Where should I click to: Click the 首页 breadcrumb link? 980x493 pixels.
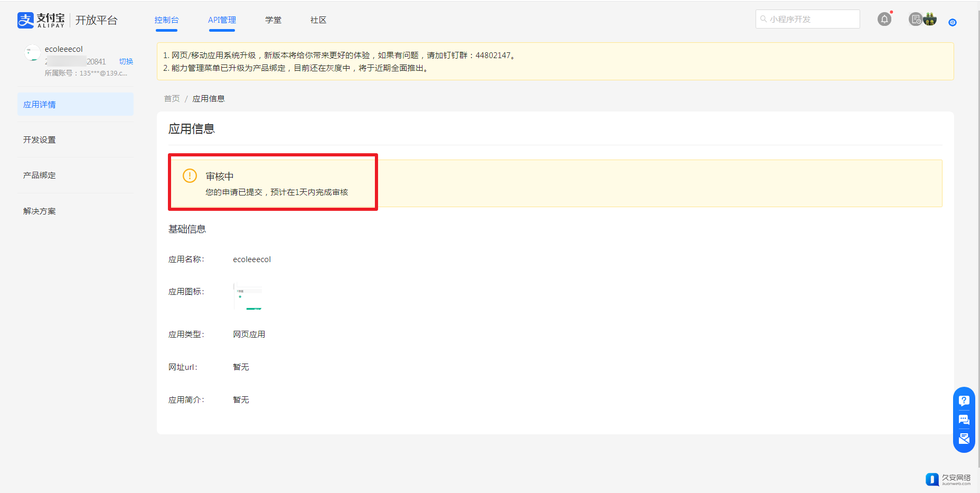[x=172, y=99]
